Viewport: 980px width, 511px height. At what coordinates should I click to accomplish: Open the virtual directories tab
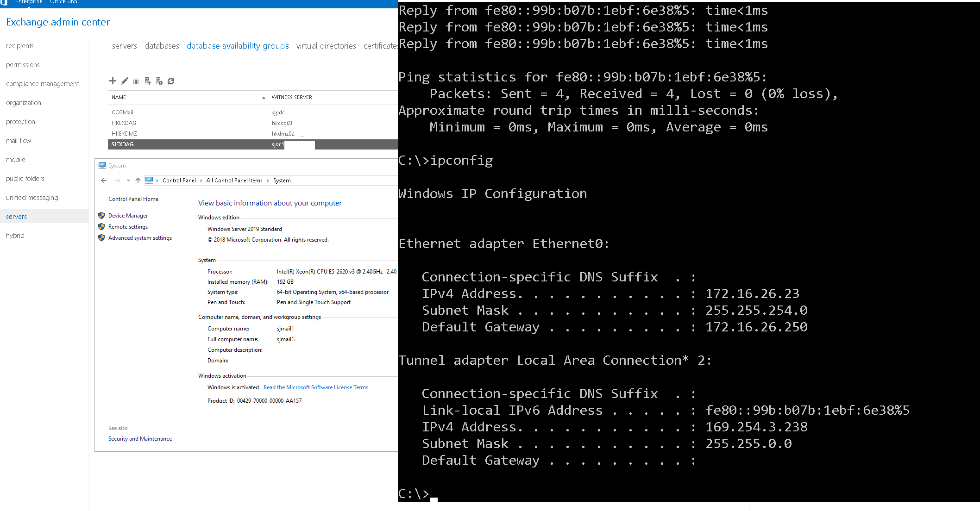pyautogui.click(x=326, y=46)
